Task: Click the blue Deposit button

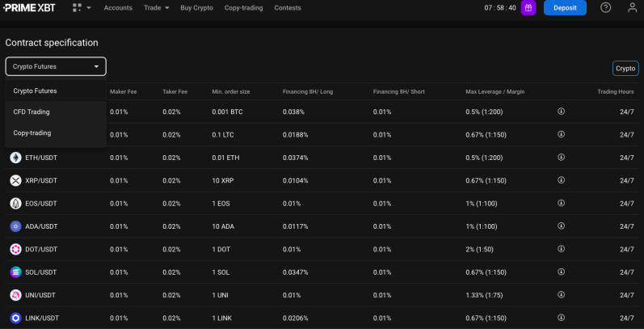Action: (x=565, y=8)
